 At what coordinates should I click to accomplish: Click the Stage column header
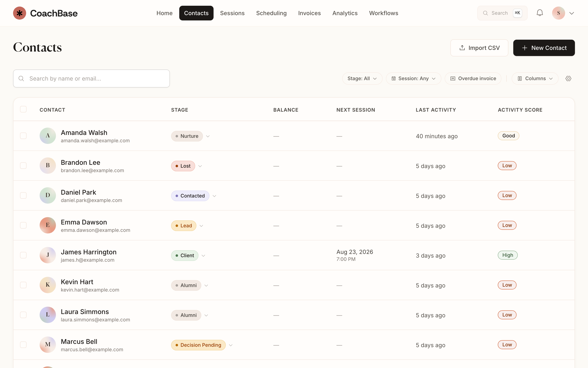pos(179,110)
